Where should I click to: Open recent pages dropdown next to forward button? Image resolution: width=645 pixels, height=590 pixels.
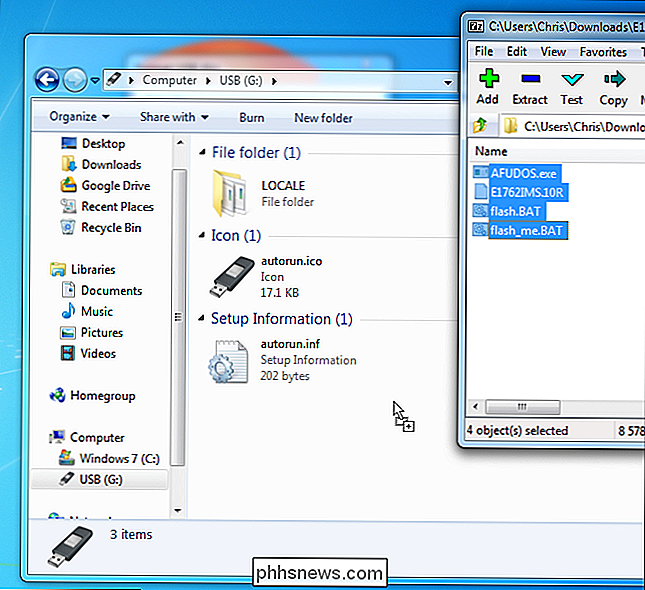click(95, 81)
